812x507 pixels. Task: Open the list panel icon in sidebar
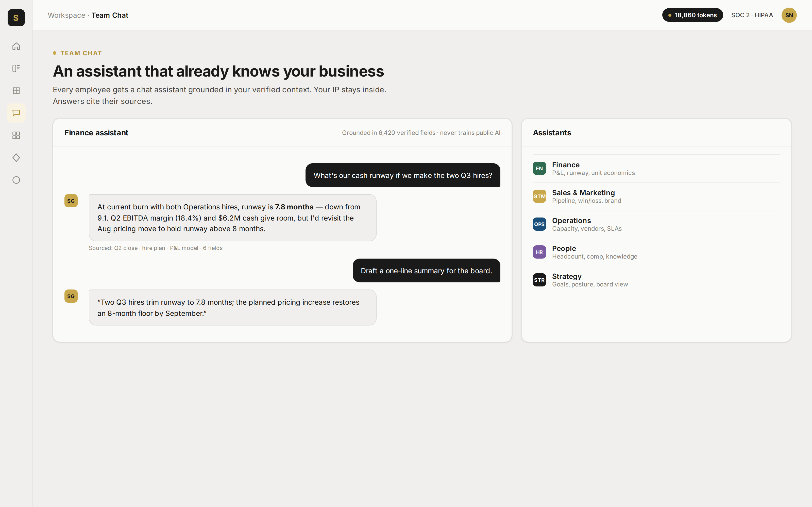[16, 68]
